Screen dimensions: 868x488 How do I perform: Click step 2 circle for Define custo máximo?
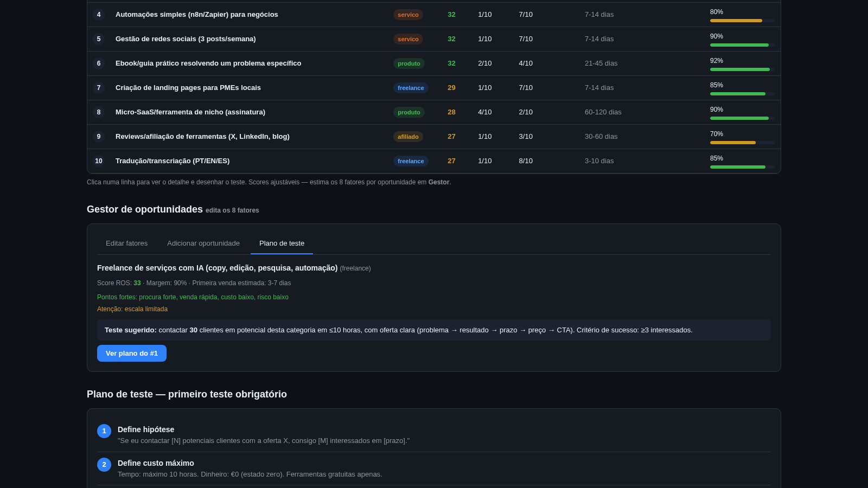[104, 465]
